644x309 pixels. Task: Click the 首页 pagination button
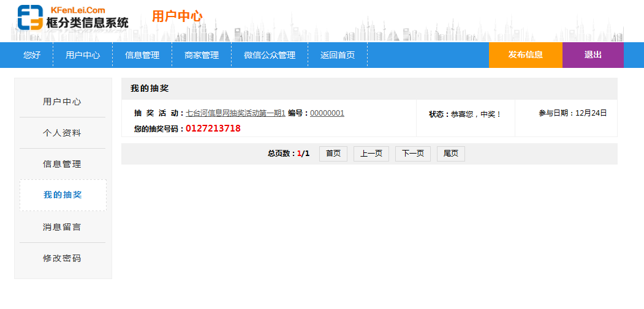click(333, 154)
